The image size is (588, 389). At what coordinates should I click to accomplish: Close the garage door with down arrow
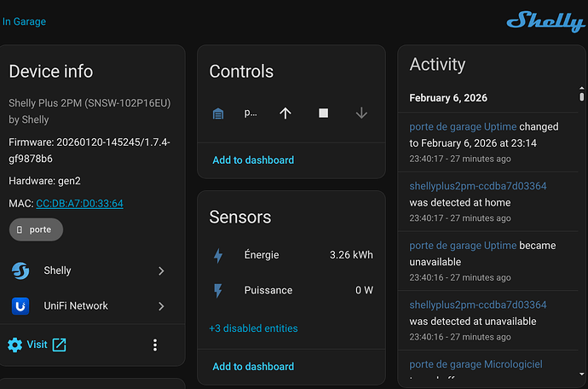pos(360,113)
